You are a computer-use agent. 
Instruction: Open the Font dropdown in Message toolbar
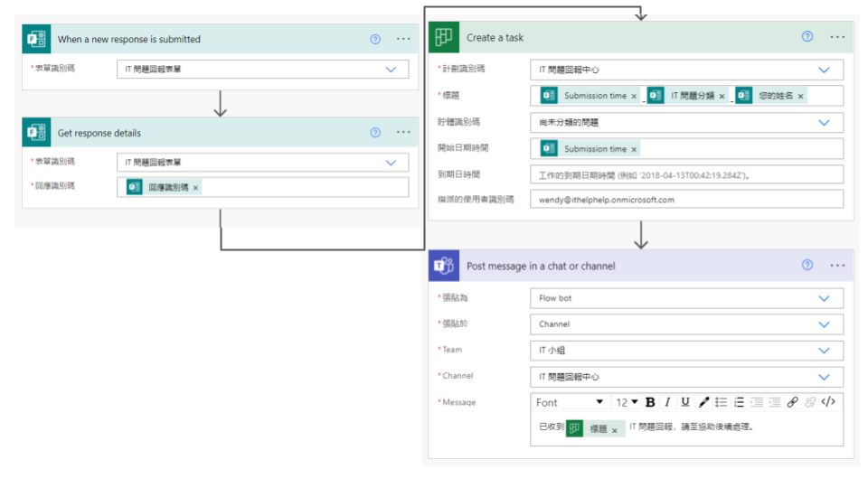point(569,402)
